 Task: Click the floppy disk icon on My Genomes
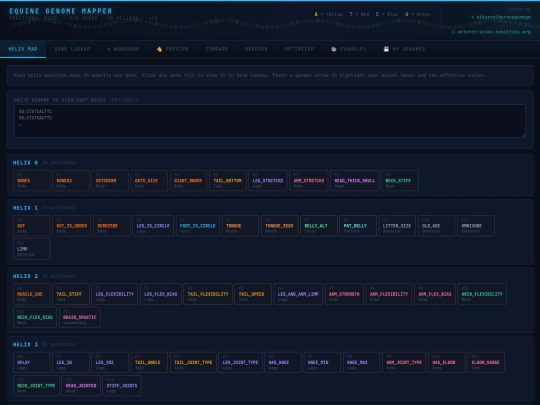(386, 49)
